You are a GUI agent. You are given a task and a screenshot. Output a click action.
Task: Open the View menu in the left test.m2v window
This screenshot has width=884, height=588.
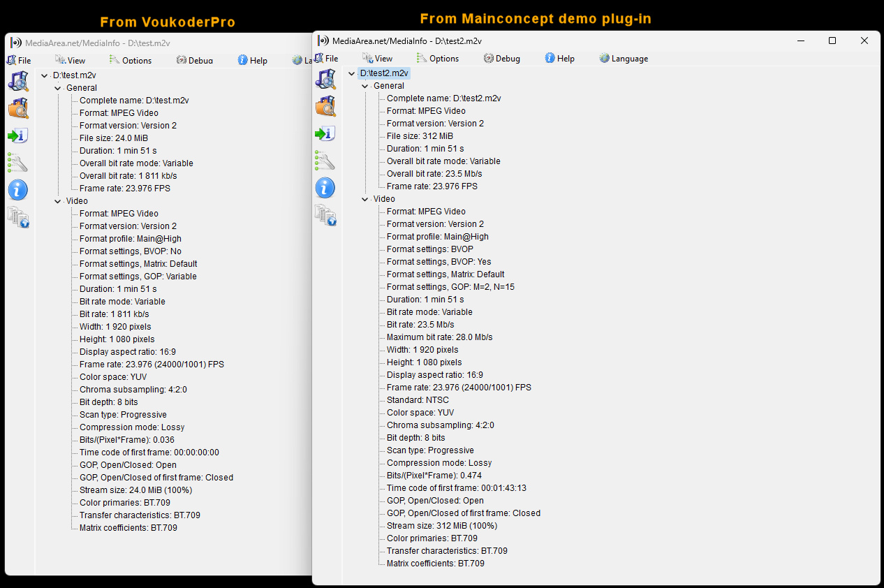(70, 61)
